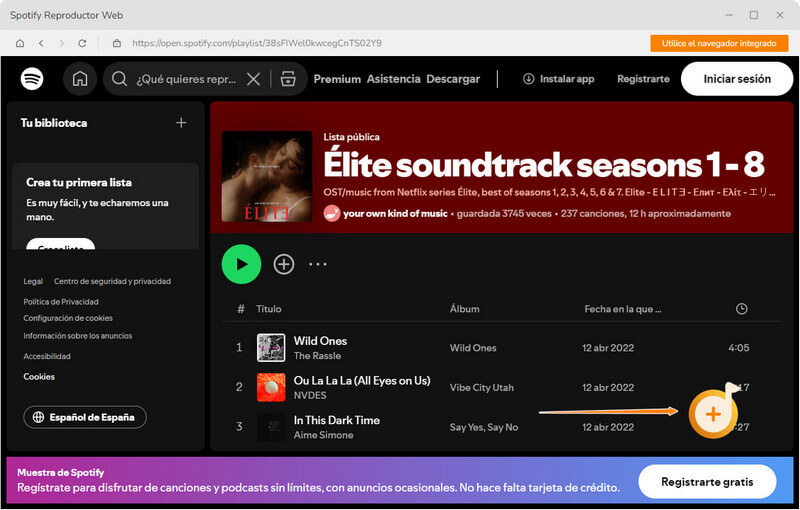Click the In This Dark Time thumbnail
The image size is (800, 510).
pos(271,427)
